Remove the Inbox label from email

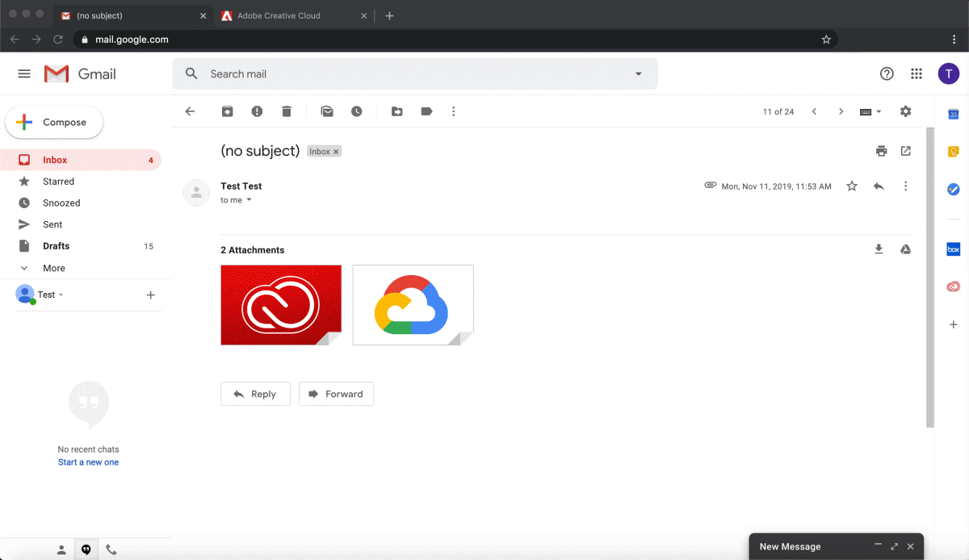tap(337, 152)
